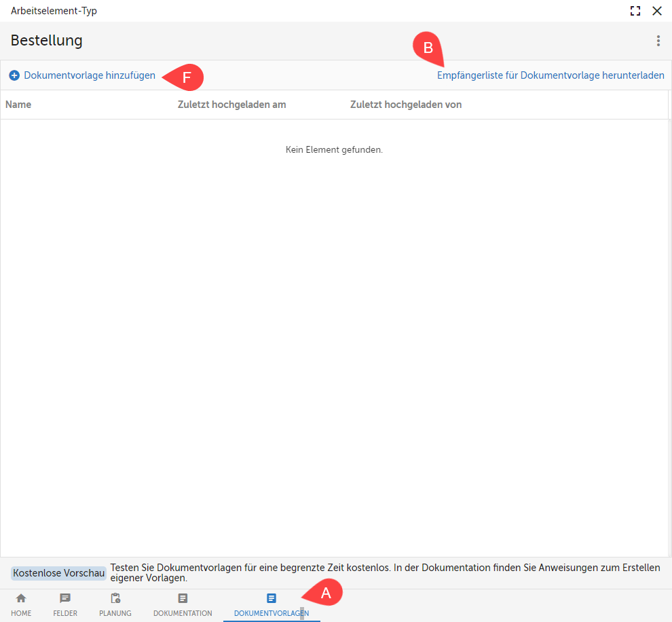Sort by Zuletzt hochgeladen von column
Screen dimensions: 672x622
(x=406, y=105)
